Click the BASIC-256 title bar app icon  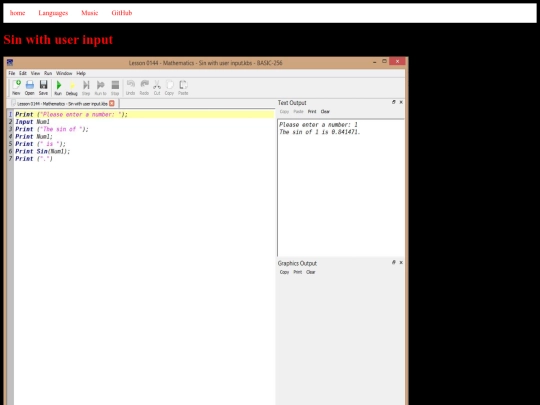pyautogui.click(x=10, y=62)
